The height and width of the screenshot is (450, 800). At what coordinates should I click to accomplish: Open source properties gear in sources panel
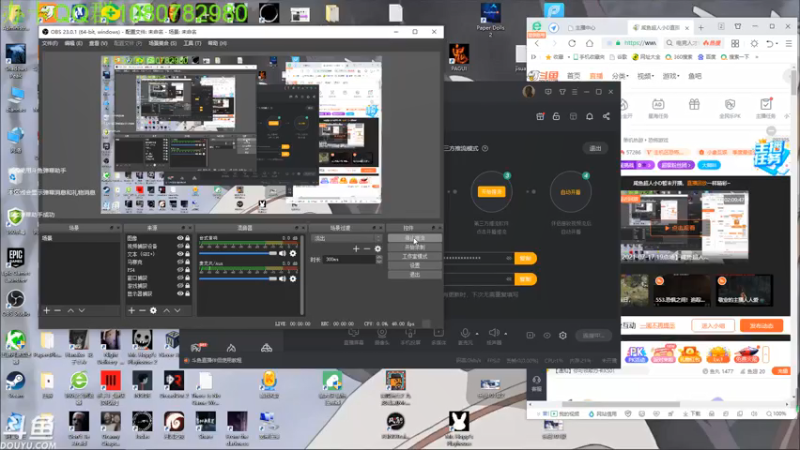(153, 310)
